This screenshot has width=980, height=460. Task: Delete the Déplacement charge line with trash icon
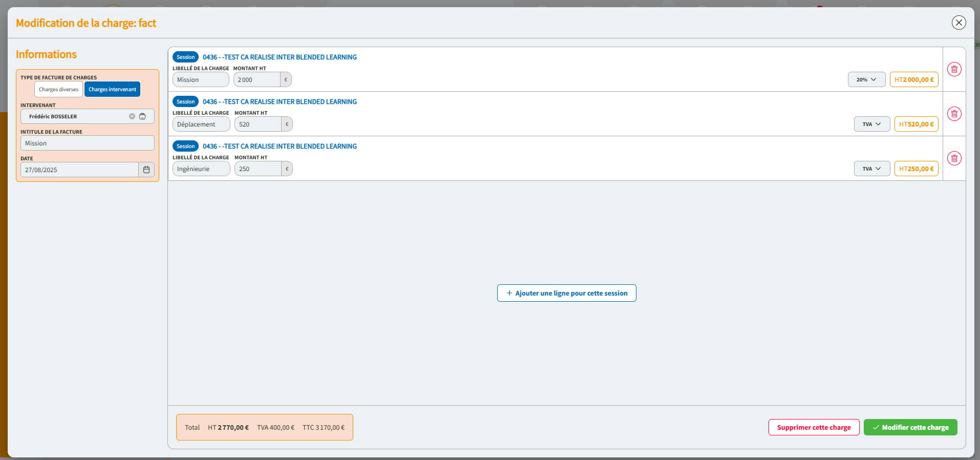click(954, 114)
